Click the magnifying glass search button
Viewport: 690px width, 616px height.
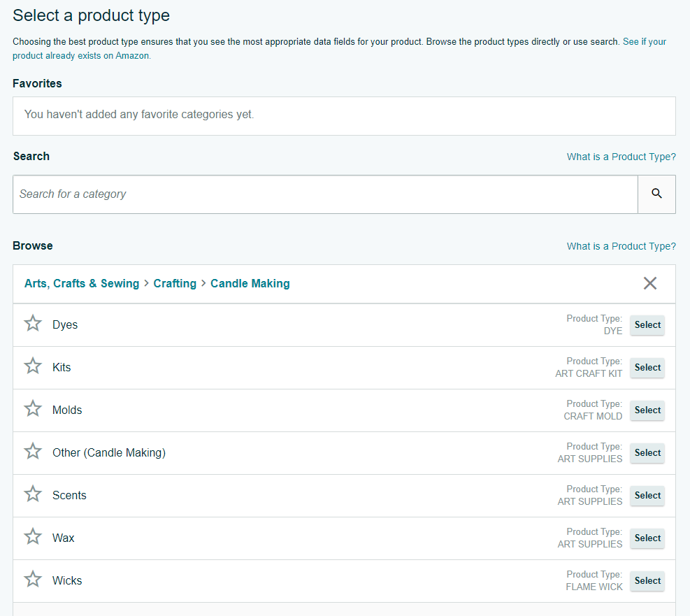pyautogui.click(x=656, y=194)
